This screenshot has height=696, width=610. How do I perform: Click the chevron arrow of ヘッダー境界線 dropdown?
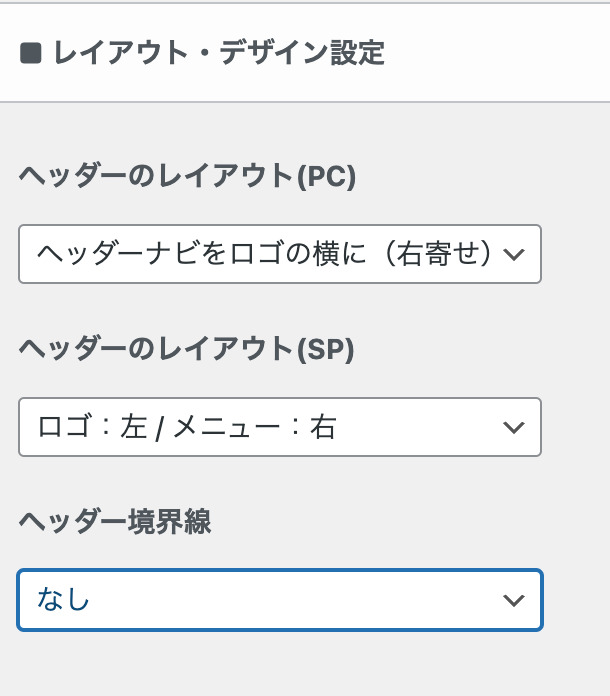coord(514,600)
